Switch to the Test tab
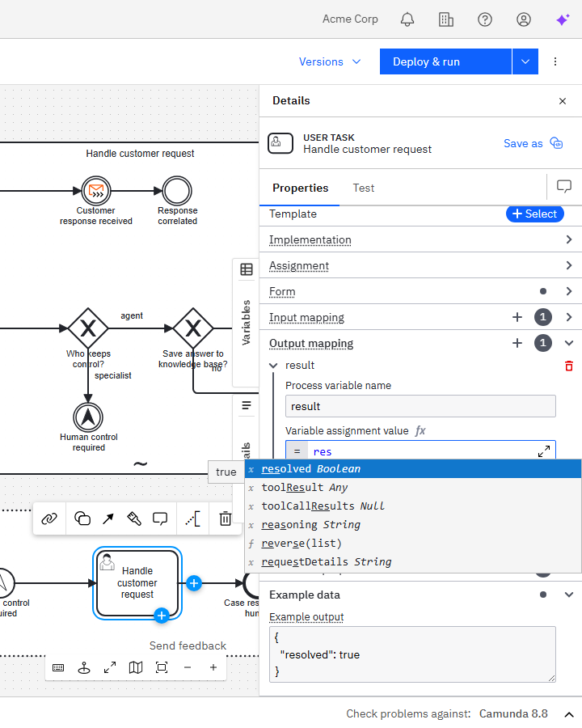 [364, 188]
